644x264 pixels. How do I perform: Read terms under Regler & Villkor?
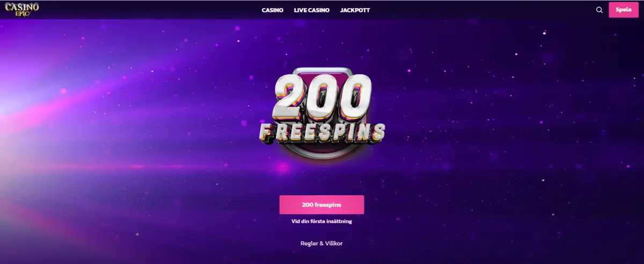point(321,243)
